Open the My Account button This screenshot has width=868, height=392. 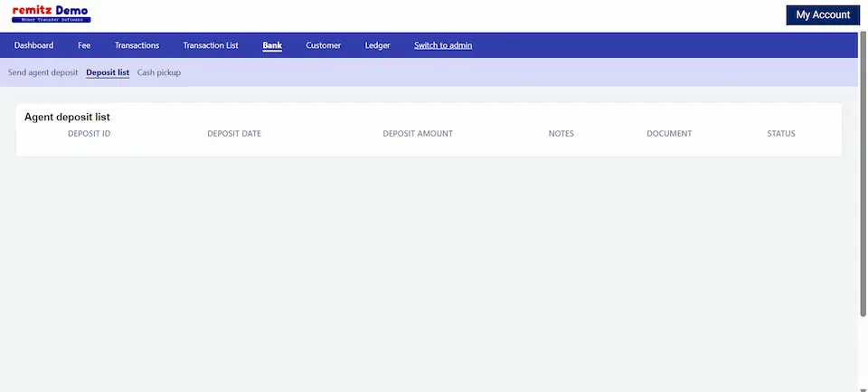823,15
